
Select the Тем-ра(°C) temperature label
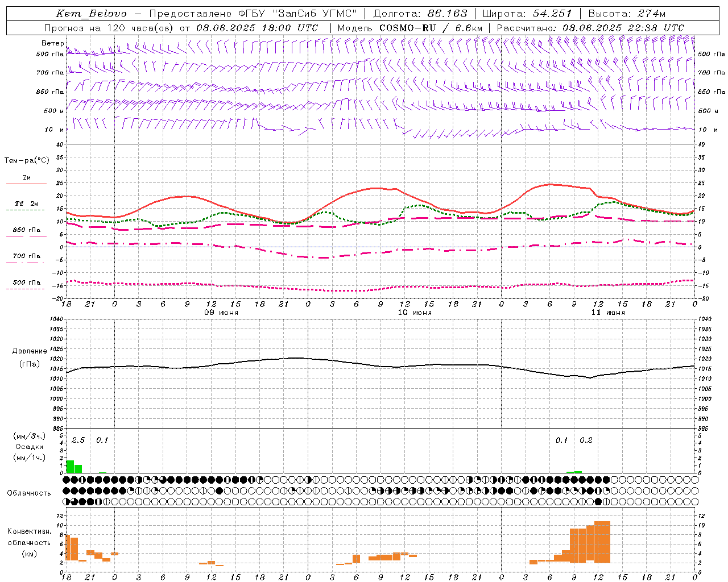[27, 161]
